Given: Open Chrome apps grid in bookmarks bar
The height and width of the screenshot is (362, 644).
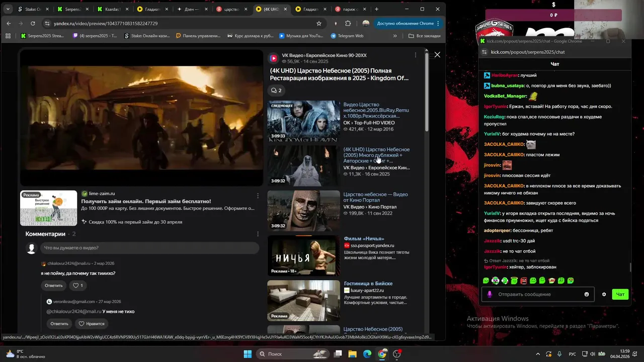Looking at the screenshot, I should pos(8,36).
